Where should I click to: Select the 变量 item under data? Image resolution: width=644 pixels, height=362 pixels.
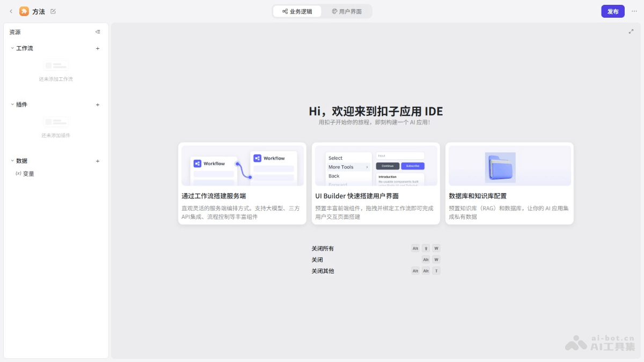28,174
